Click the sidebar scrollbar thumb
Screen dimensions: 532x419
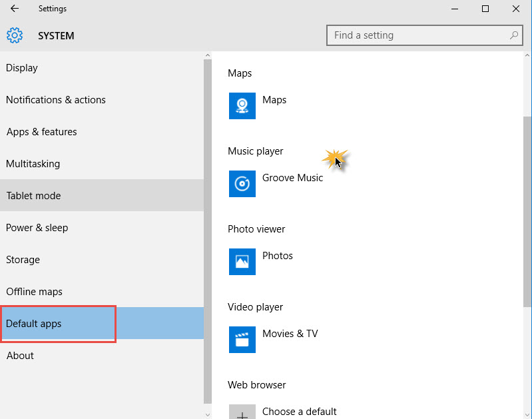(x=208, y=232)
